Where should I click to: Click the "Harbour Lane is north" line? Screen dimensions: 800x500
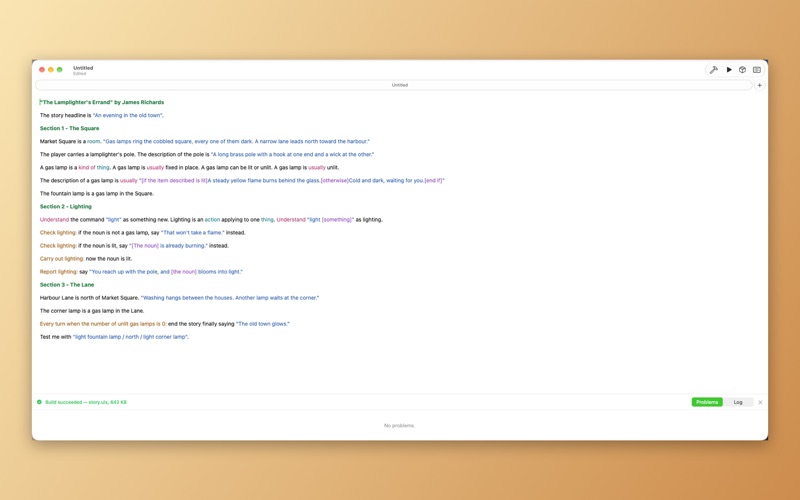[179, 297]
